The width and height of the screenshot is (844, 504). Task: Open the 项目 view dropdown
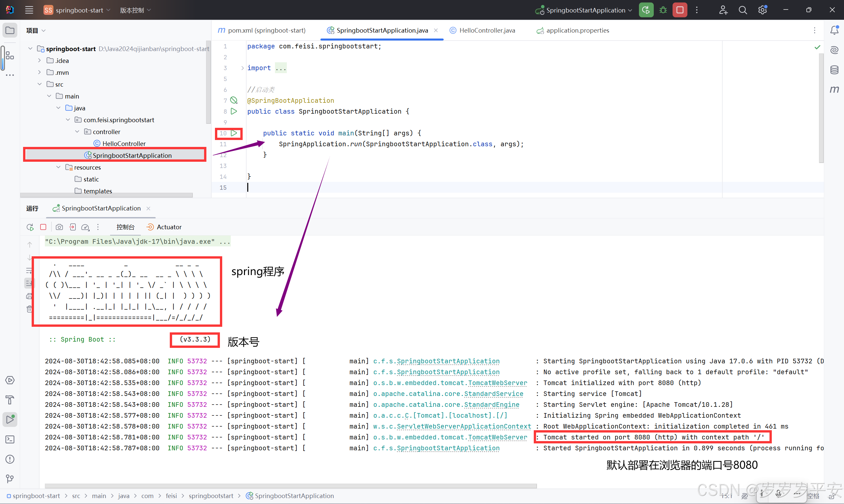coord(36,31)
